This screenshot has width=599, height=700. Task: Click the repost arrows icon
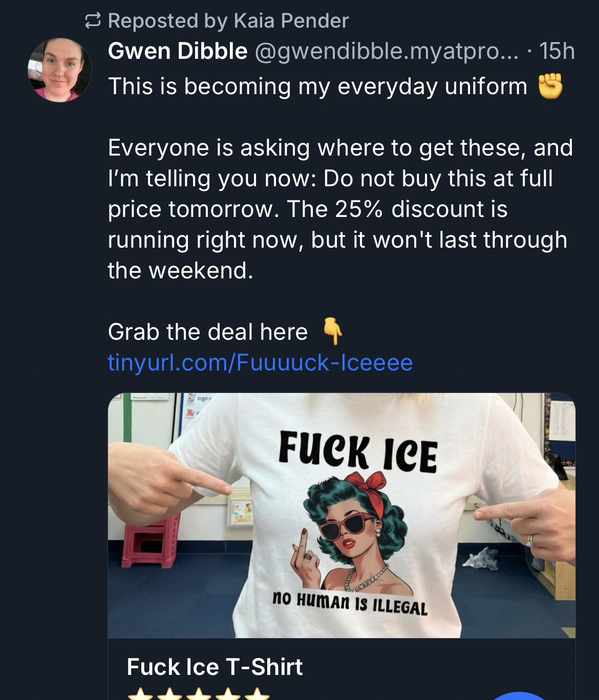pyautogui.click(x=92, y=21)
